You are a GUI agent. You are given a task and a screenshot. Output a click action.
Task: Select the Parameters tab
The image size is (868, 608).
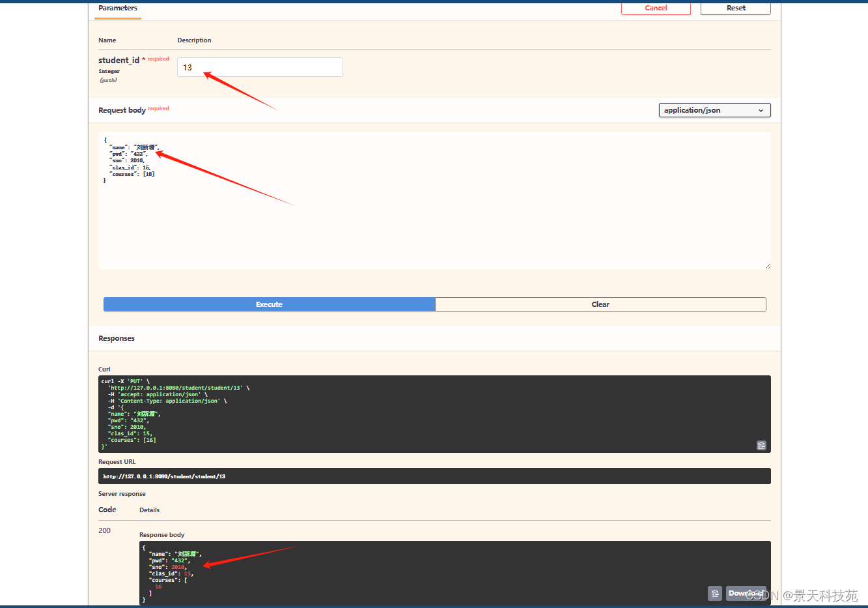coord(118,8)
